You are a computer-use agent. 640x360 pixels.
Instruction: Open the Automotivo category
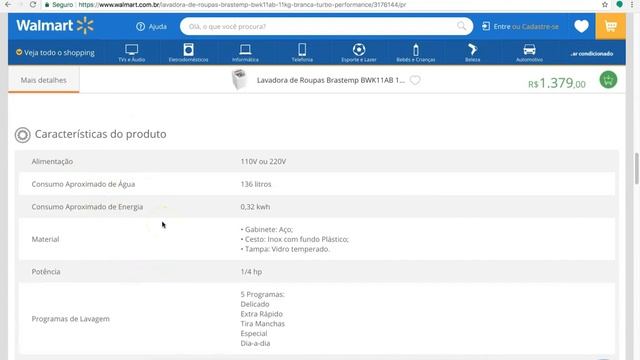(529, 53)
